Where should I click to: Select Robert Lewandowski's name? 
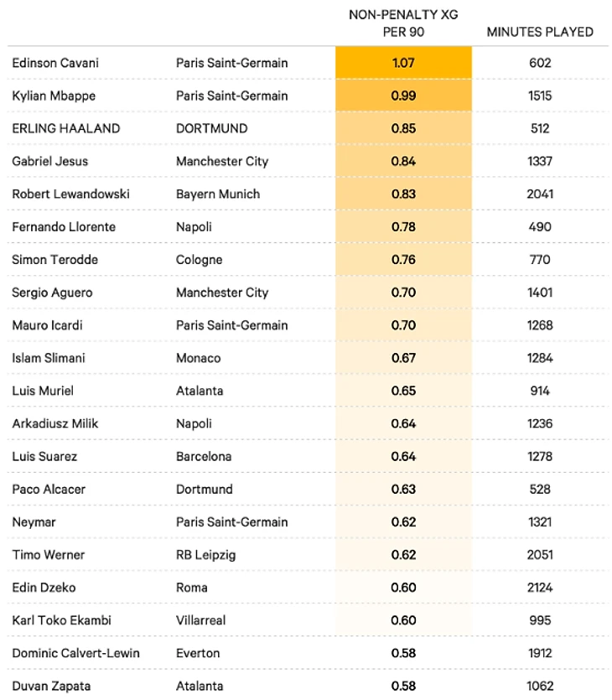(70, 194)
